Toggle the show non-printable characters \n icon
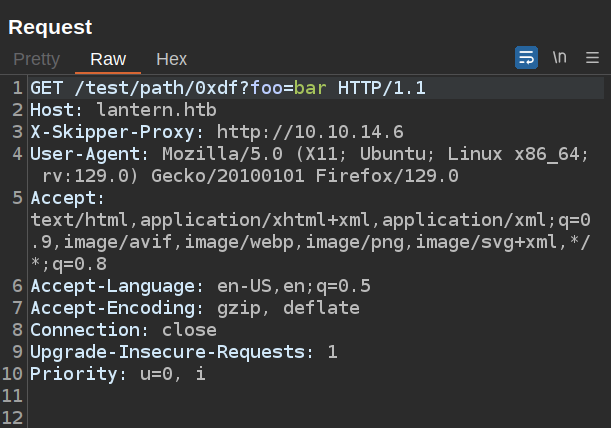 (559, 58)
